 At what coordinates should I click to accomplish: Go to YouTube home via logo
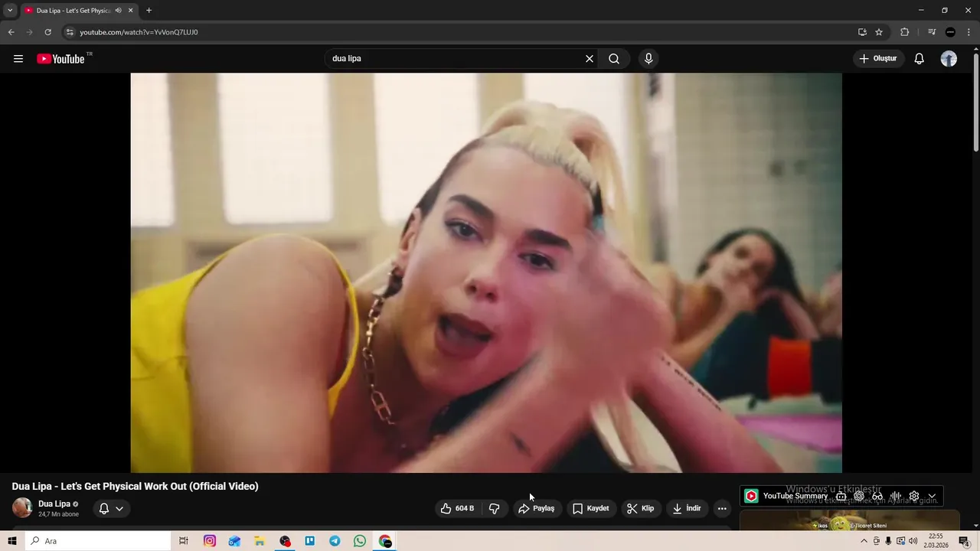click(x=60, y=59)
